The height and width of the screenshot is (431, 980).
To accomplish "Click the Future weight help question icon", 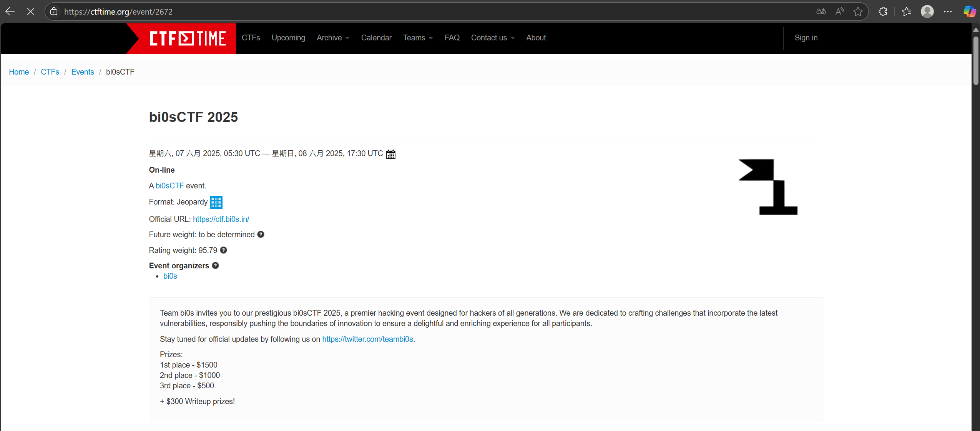I will [261, 235].
